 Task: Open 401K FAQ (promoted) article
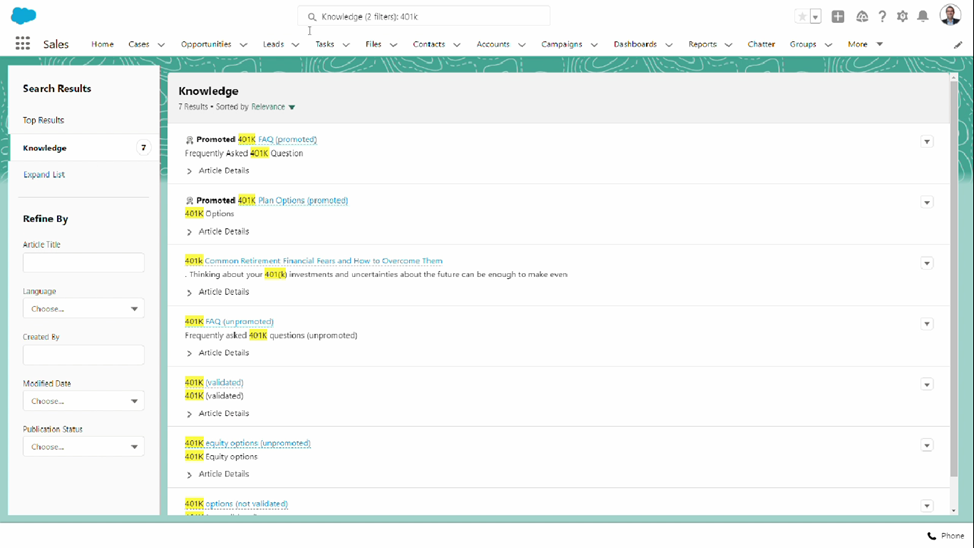click(277, 139)
